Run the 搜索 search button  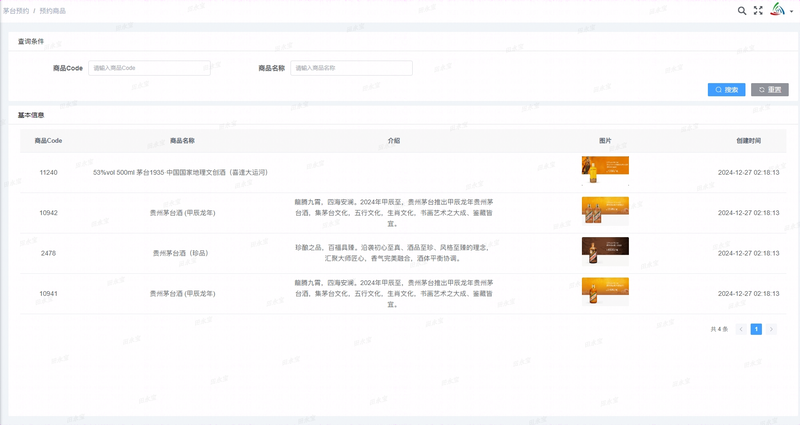(x=727, y=90)
